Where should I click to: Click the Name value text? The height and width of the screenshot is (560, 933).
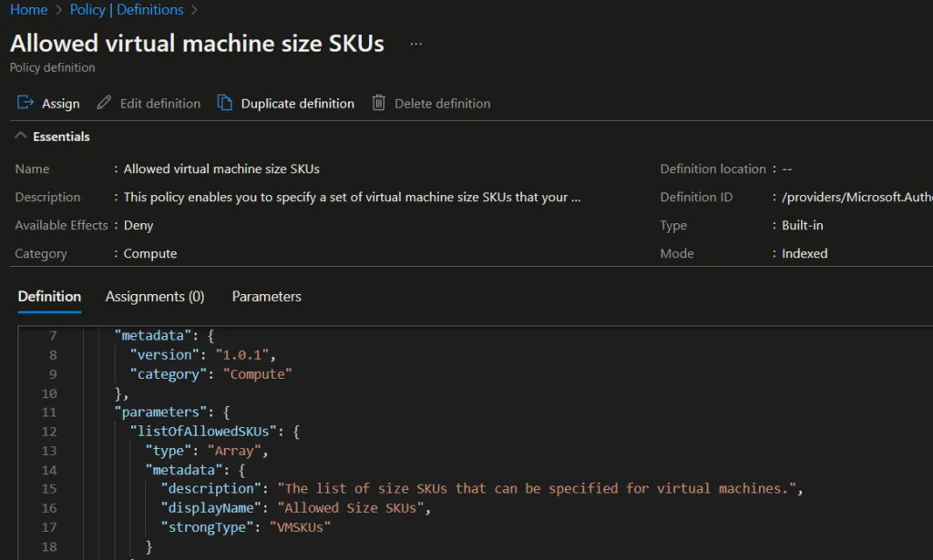point(221,168)
